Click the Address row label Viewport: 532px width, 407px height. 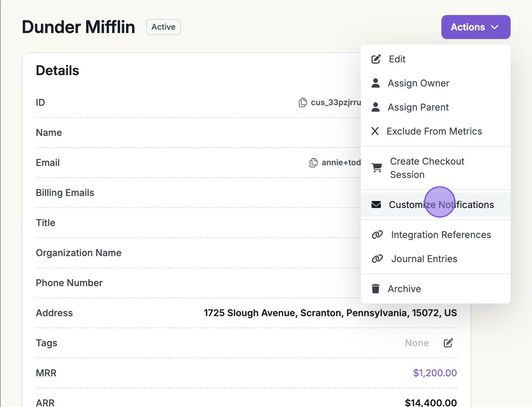(54, 313)
